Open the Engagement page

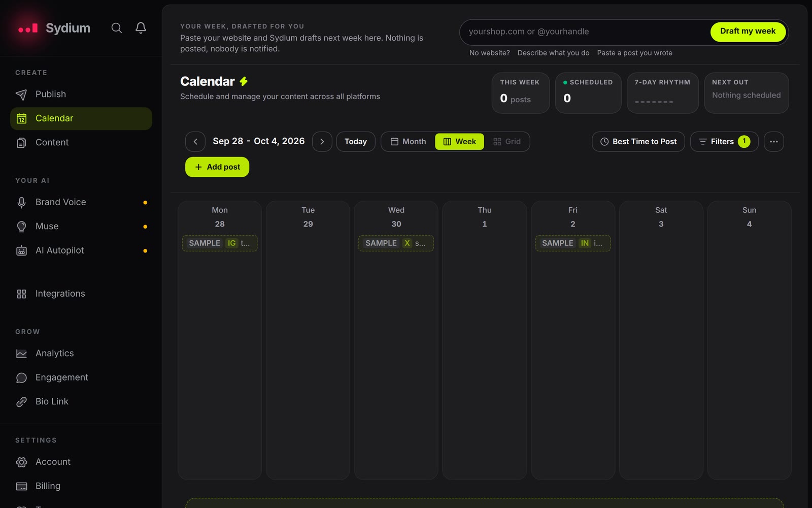click(81, 377)
